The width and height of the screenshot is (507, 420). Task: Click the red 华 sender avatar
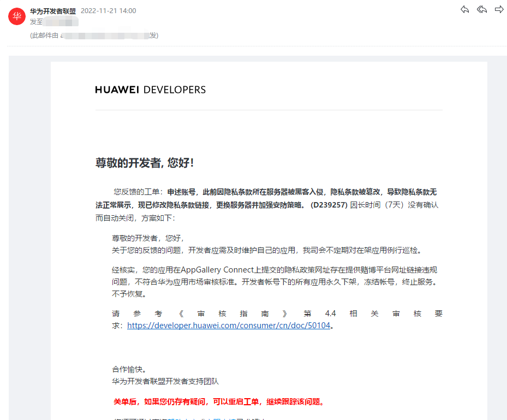(x=17, y=16)
